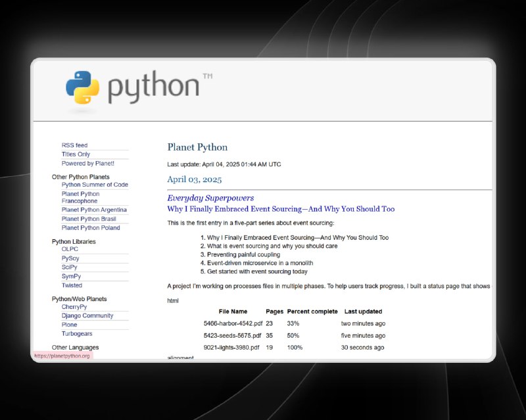The height and width of the screenshot is (420, 526).
Task: Open the Twisted library link
Action: (72, 285)
